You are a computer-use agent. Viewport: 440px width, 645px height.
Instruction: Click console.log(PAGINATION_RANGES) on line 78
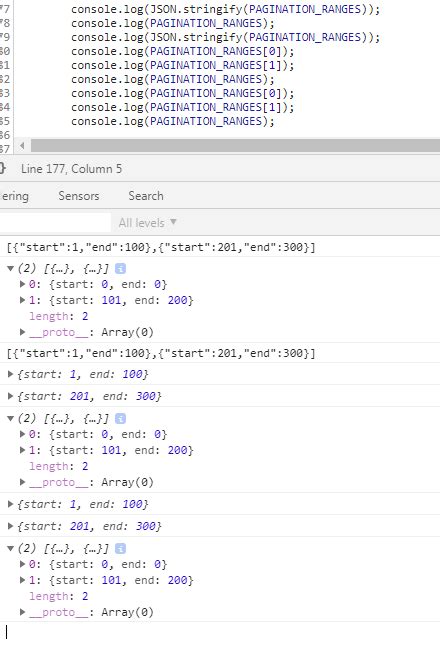point(172,23)
